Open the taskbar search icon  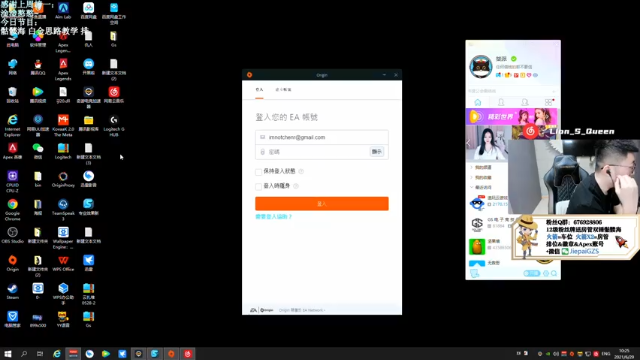pyautogui.click(x=24, y=354)
